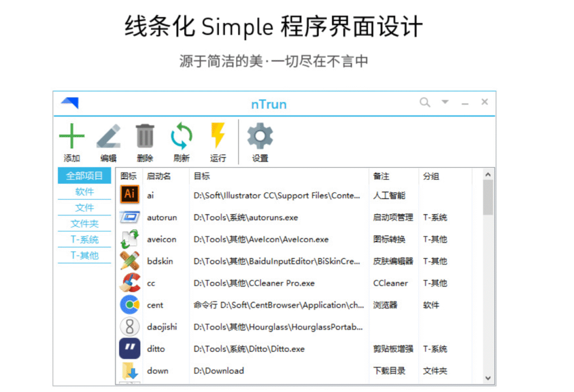Click the 皮肤编辑器 note cell

[x=393, y=261]
